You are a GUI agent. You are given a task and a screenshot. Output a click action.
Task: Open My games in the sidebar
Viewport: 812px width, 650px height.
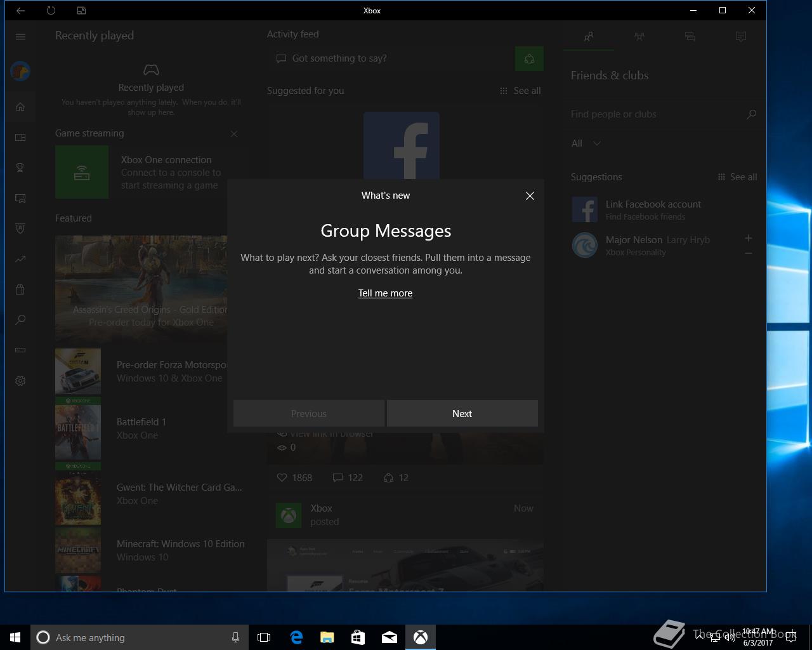click(x=20, y=137)
